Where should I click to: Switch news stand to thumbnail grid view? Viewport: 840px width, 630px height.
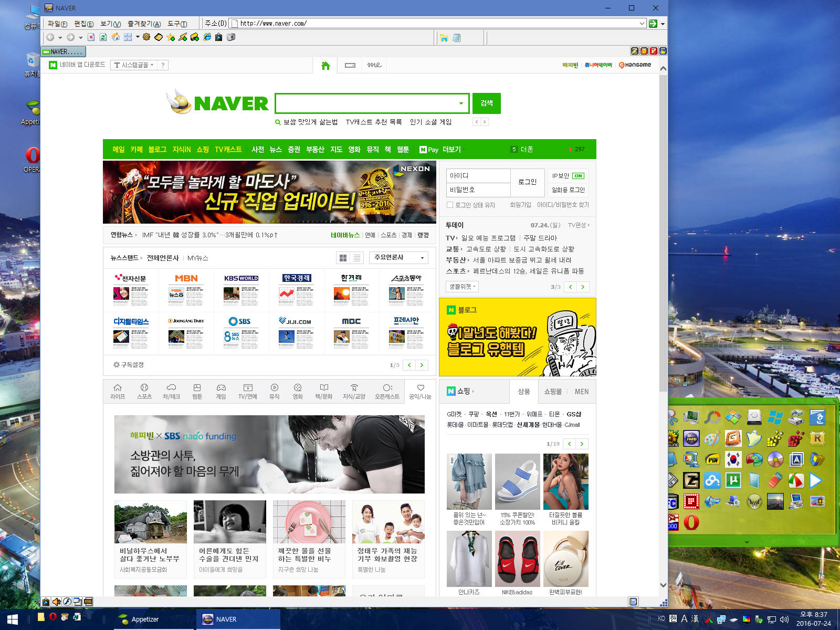tap(343, 258)
